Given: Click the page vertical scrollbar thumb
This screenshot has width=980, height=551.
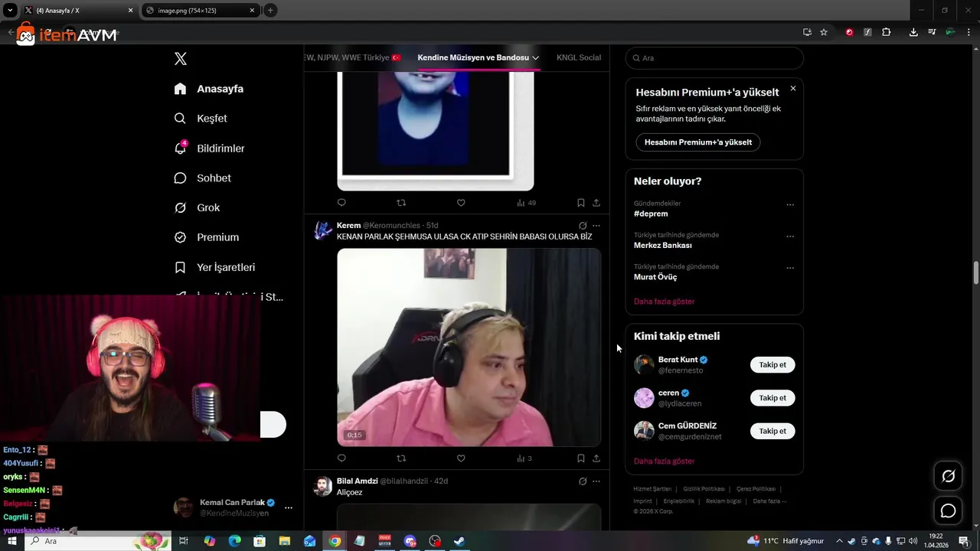Looking at the screenshot, I should pyautogui.click(x=976, y=272).
